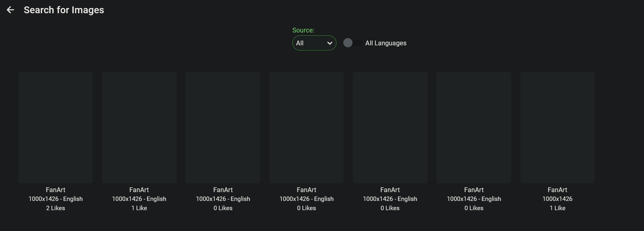Click the chevron in the Source selector
Screen dimensions: 644x231
[330, 43]
